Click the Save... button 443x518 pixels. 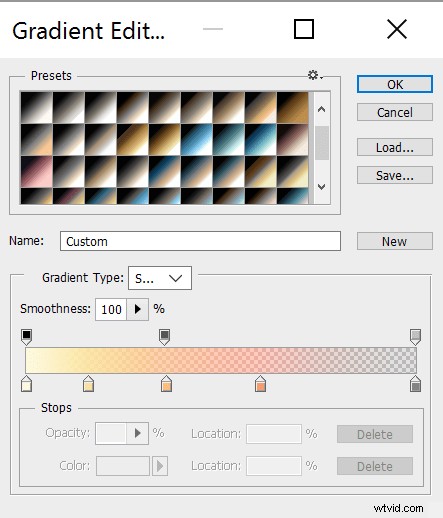tap(395, 175)
